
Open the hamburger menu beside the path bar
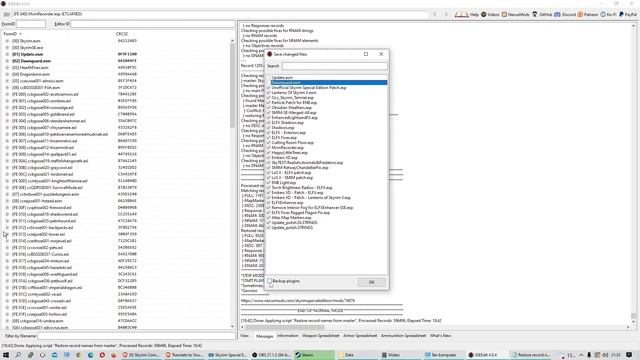7,14
